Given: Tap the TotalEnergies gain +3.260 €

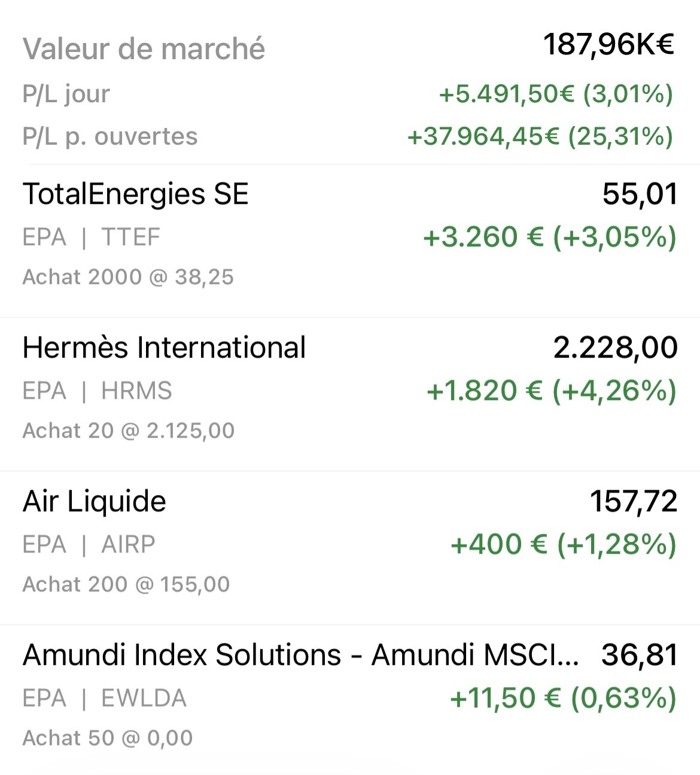Looking at the screenshot, I should (549, 237).
